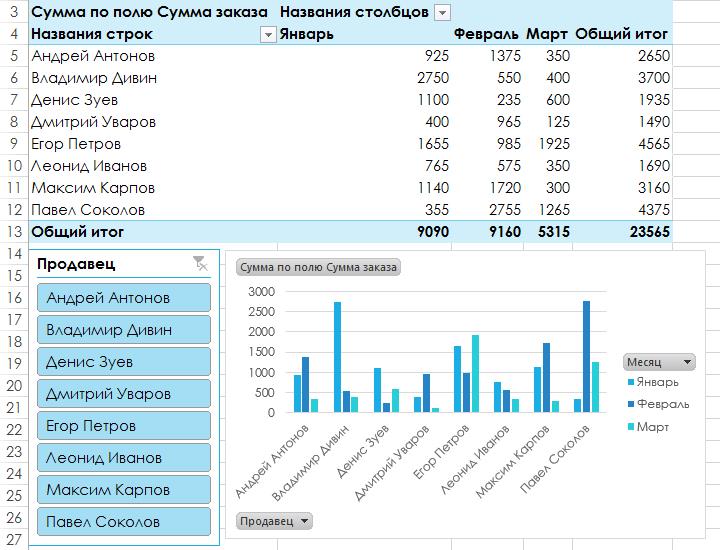The image size is (720, 550).
Task: Click the Денис Зуев row label cell
Action: tap(153, 100)
